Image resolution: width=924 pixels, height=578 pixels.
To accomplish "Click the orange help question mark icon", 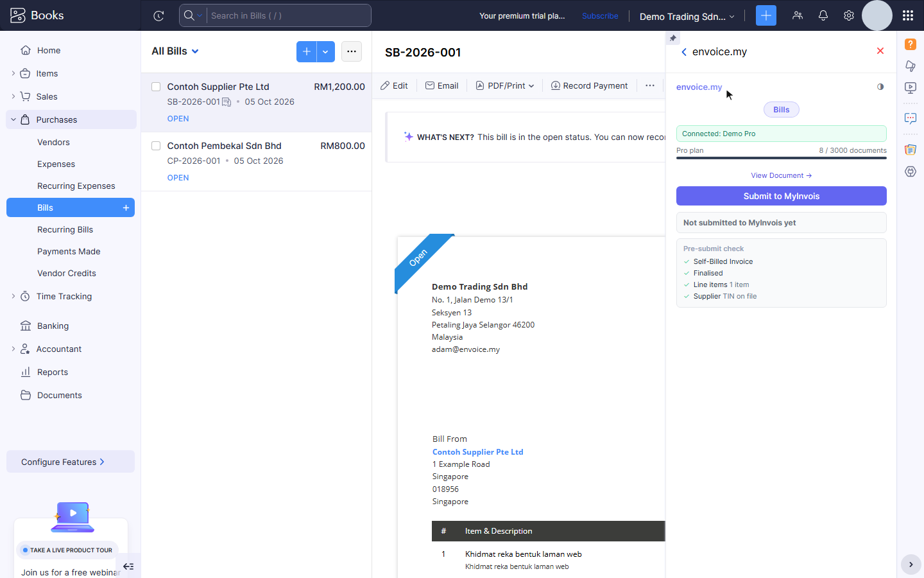I will coord(911,44).
